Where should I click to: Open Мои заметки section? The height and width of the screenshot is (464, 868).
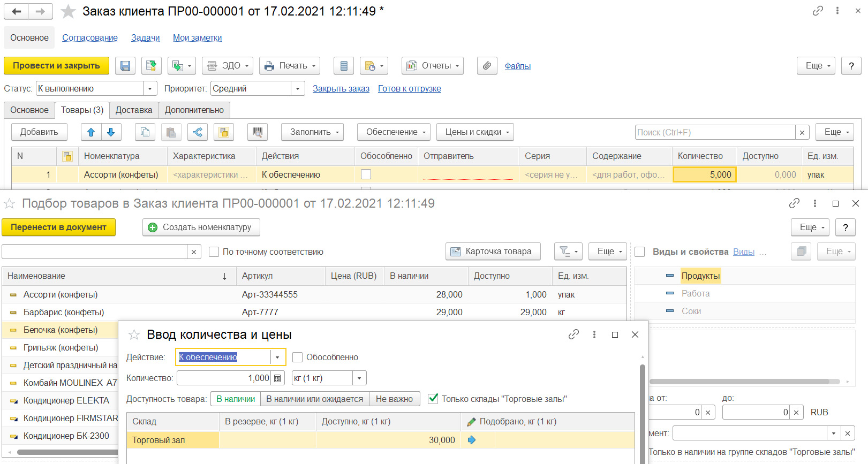(x=197, y=37)
